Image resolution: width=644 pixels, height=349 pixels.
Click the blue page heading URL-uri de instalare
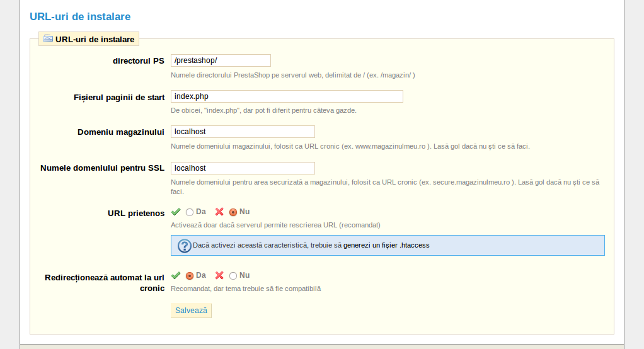(80, 16)
